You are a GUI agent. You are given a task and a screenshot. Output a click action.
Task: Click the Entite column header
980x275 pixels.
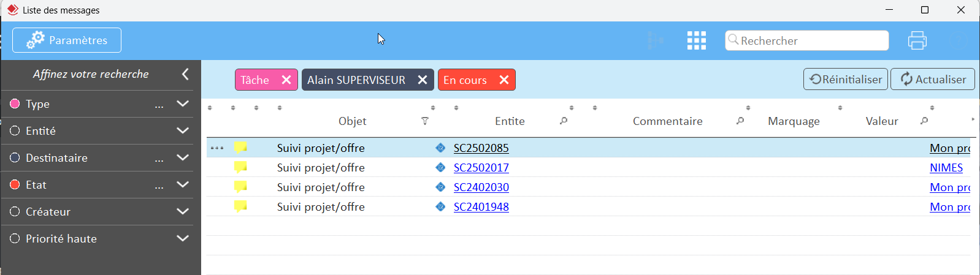[510, 121]
